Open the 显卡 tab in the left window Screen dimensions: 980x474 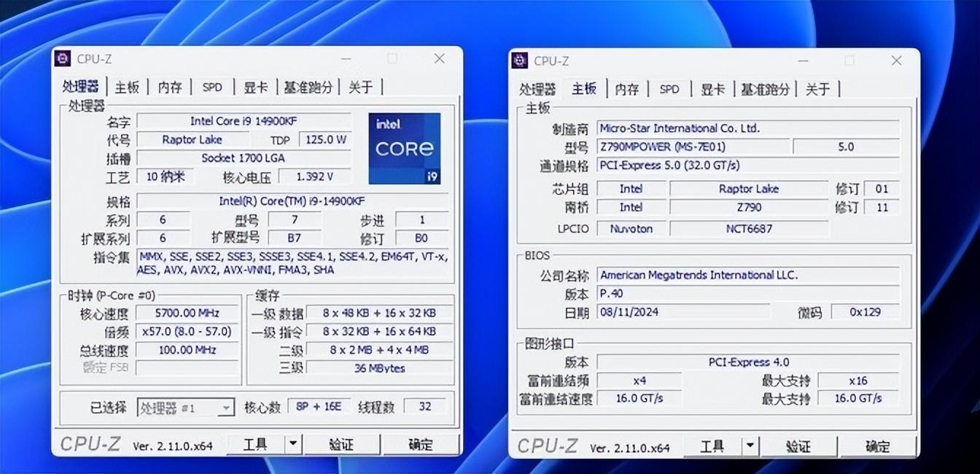(255, 87)
